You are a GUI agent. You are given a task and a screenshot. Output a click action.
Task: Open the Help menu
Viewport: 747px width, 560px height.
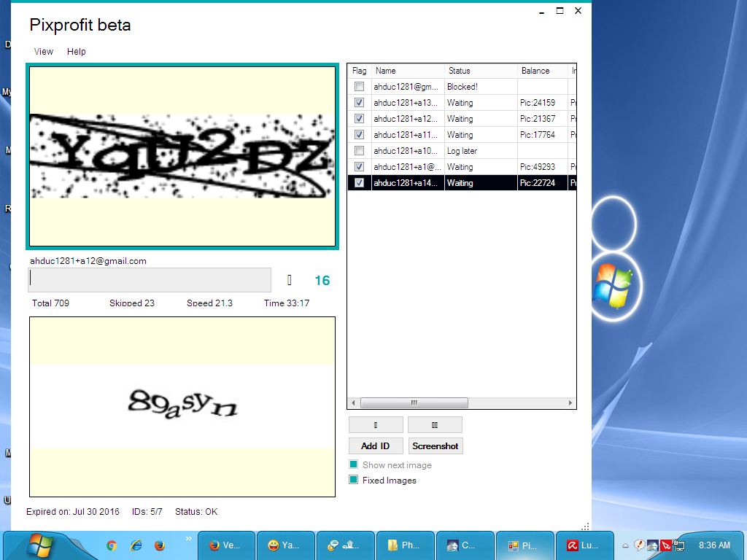point(77,52)
